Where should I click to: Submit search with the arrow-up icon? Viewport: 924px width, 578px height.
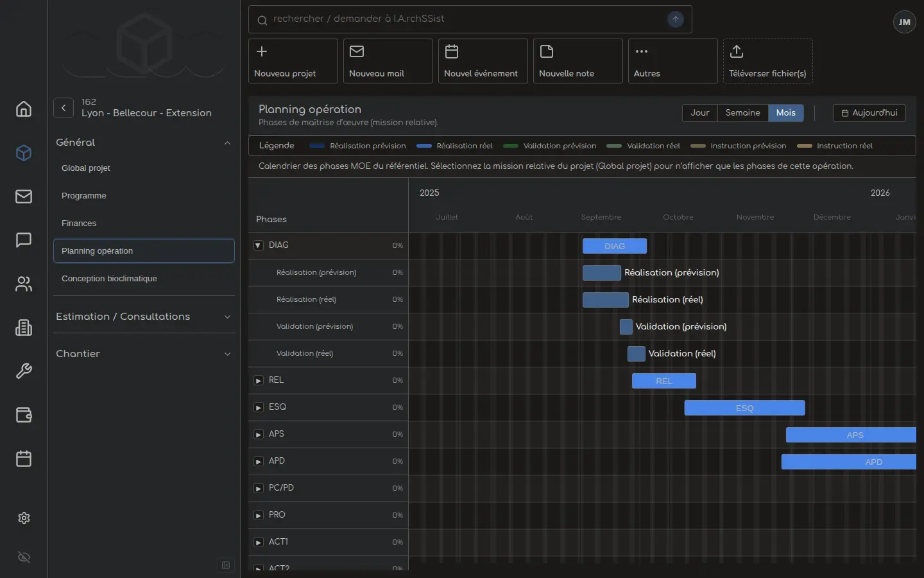(x=676, y=19)
